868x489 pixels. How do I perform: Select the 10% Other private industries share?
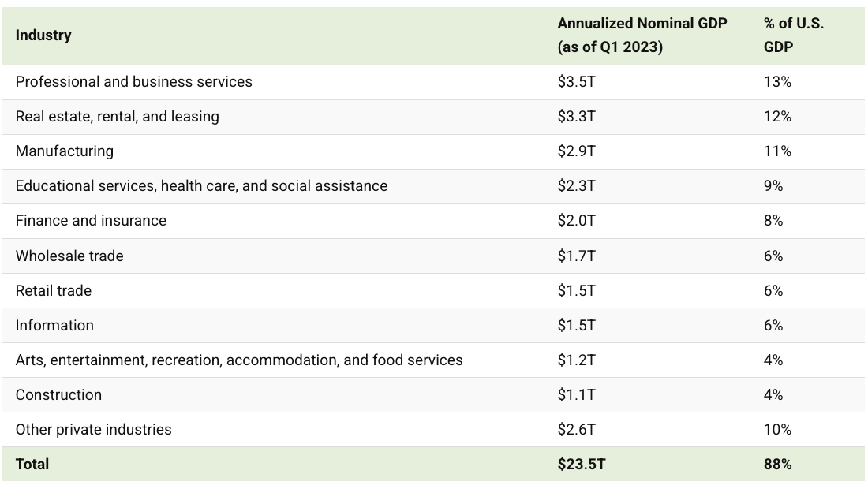pyautogui.click(x=777, y=430)
